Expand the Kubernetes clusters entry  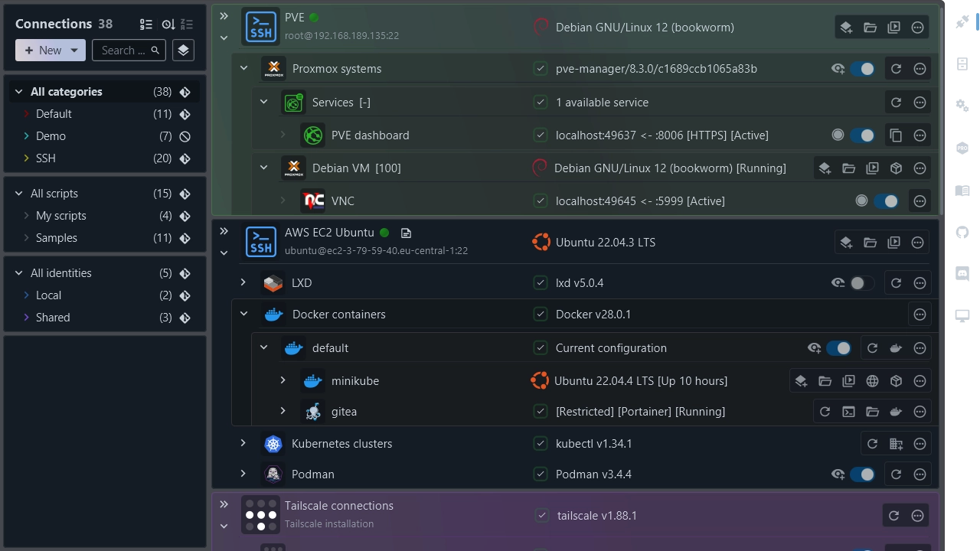(243, 443)
